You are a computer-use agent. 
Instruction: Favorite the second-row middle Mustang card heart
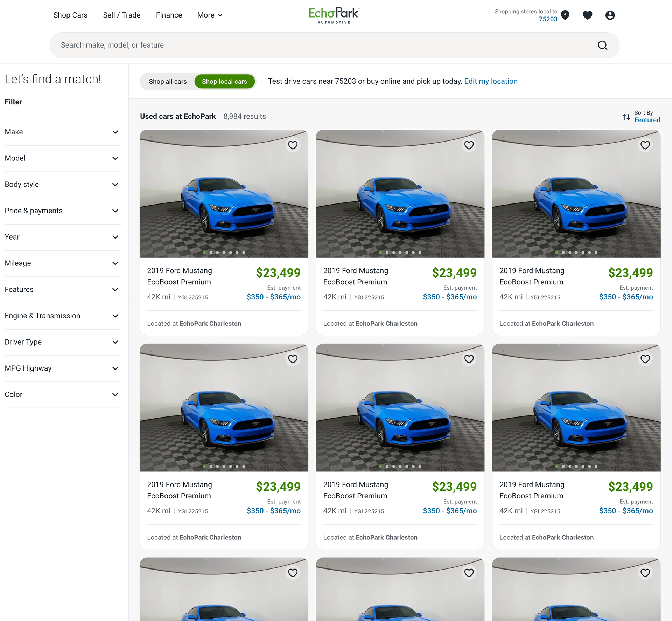pyautogui.click(x=469, y=359)
